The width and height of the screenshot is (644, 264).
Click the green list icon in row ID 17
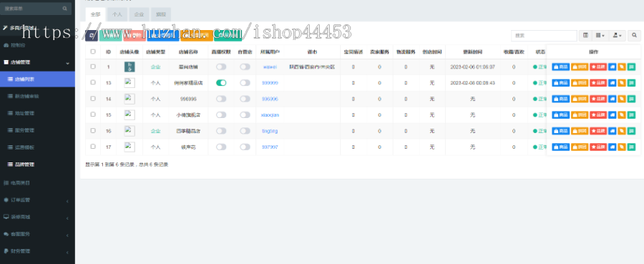631,147
